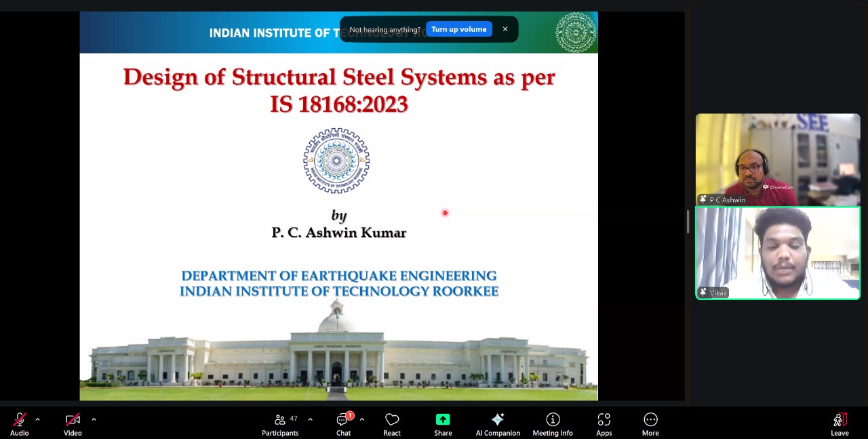This screenshot has width=868, height=439.
Task: Expand the chevron next to Chat
Action: tap(361, 419)
